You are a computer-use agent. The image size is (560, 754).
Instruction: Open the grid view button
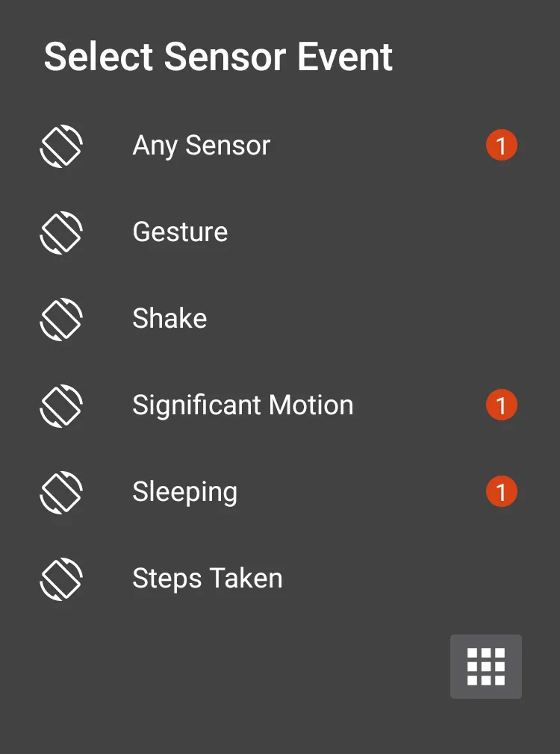tap(485, 666)
